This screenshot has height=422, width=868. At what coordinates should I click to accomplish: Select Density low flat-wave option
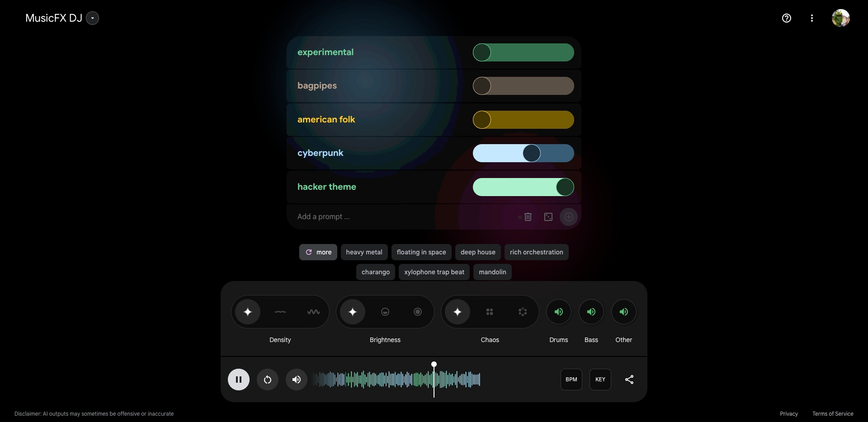coord(280,312)
